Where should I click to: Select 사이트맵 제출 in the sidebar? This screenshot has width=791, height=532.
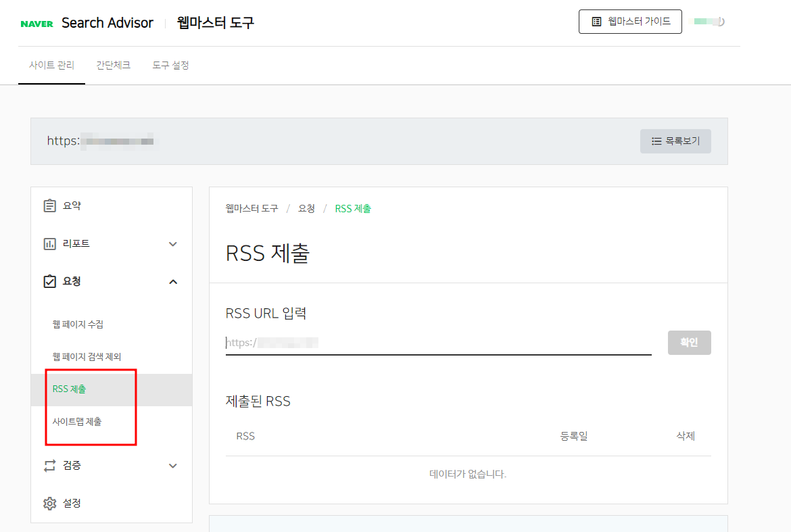pos(77,420)
